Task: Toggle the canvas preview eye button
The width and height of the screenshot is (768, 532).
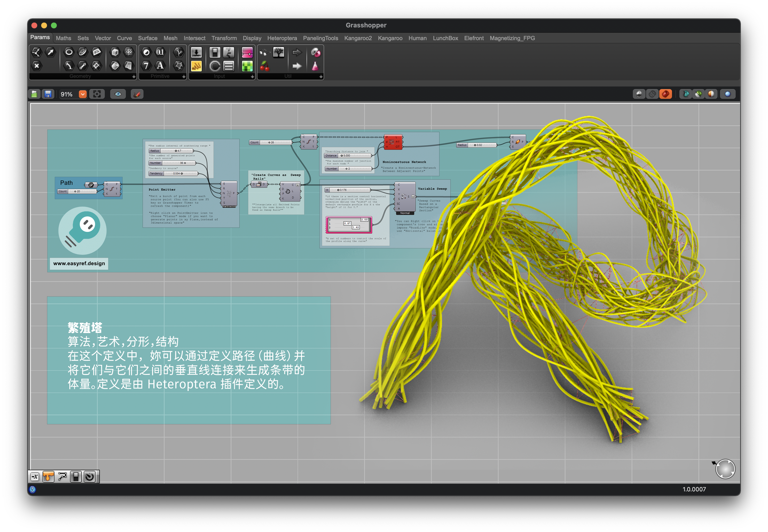Action: tap(118, 94)
